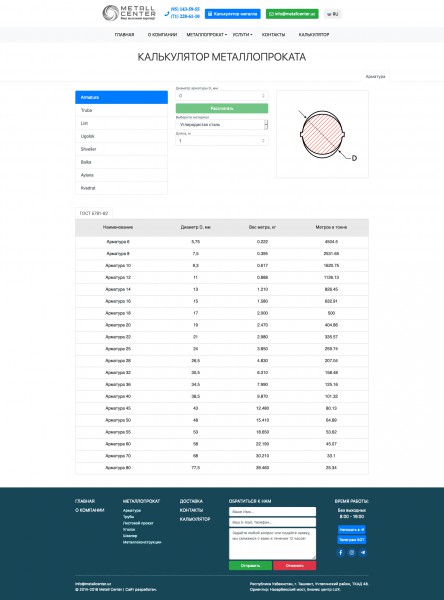Click the Арматура 6 table cell
Screen dimensions: 444x600
(118, 242)
